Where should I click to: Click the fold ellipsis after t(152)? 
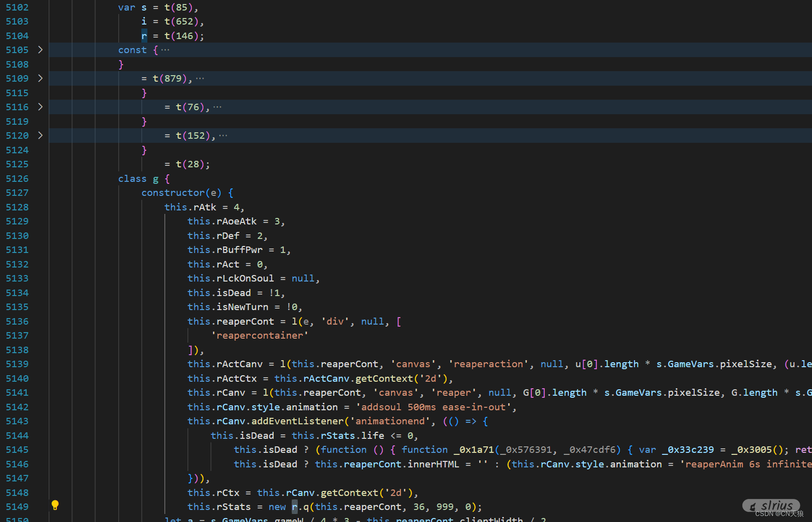pyautogui.click(x=223, y=136)
